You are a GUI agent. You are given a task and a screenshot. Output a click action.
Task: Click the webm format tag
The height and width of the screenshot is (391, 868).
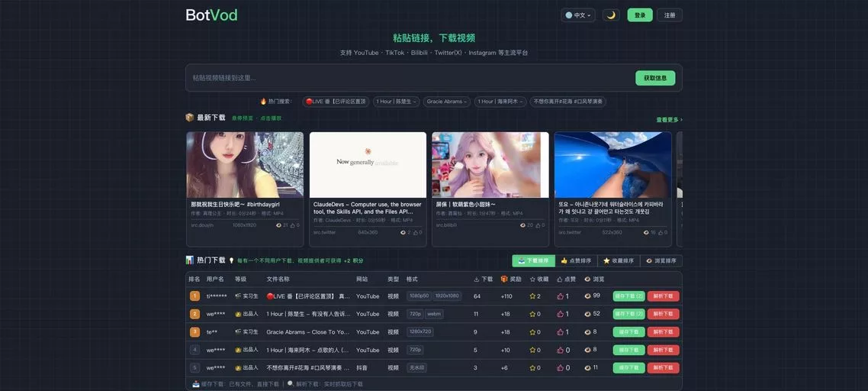[435, 314]
